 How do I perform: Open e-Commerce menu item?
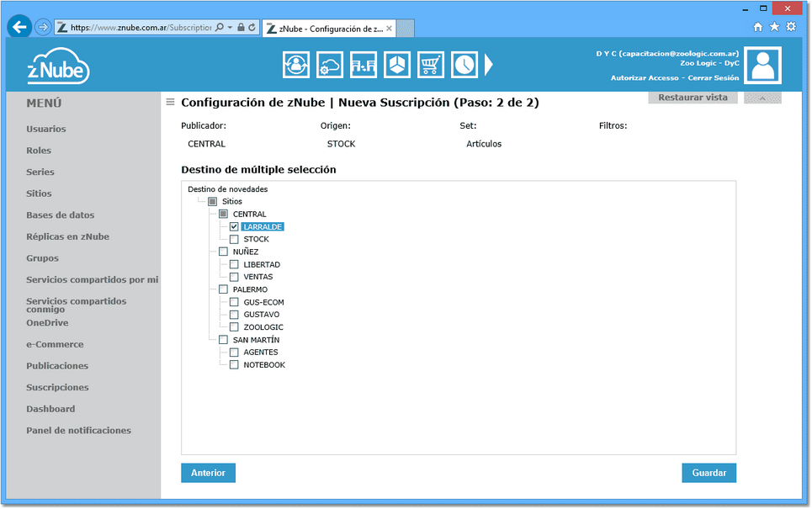click(x=55, y=344)
